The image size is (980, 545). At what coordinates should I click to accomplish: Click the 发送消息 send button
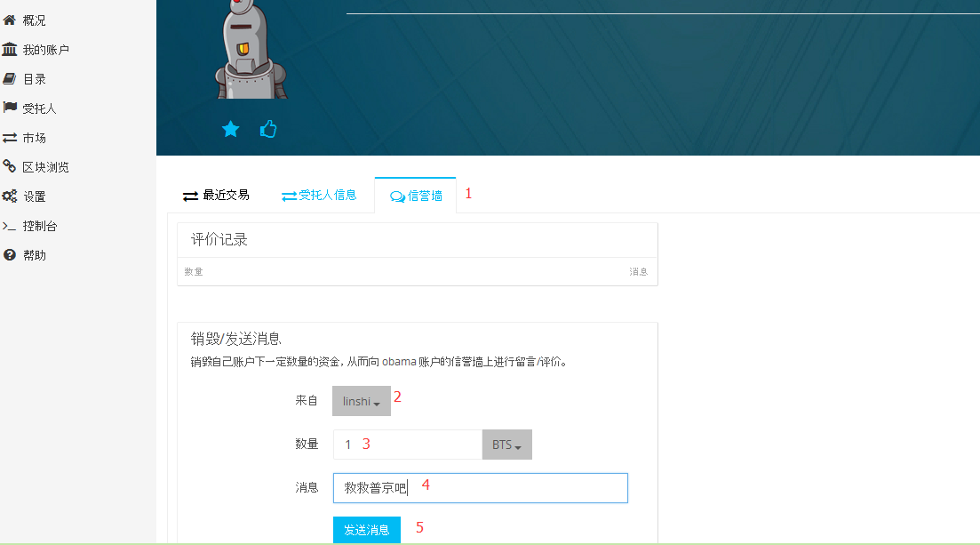pyautogui.click(x=367, y=530)
